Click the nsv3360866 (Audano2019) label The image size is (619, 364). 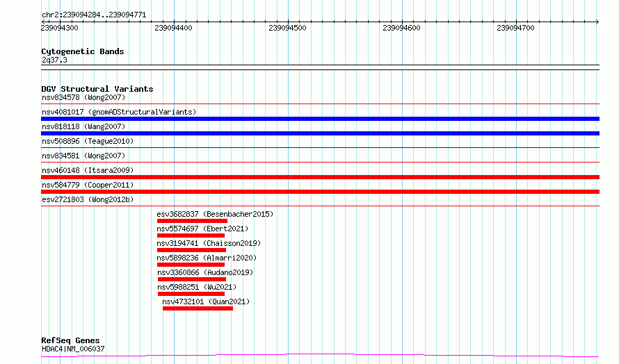[205, 272]
